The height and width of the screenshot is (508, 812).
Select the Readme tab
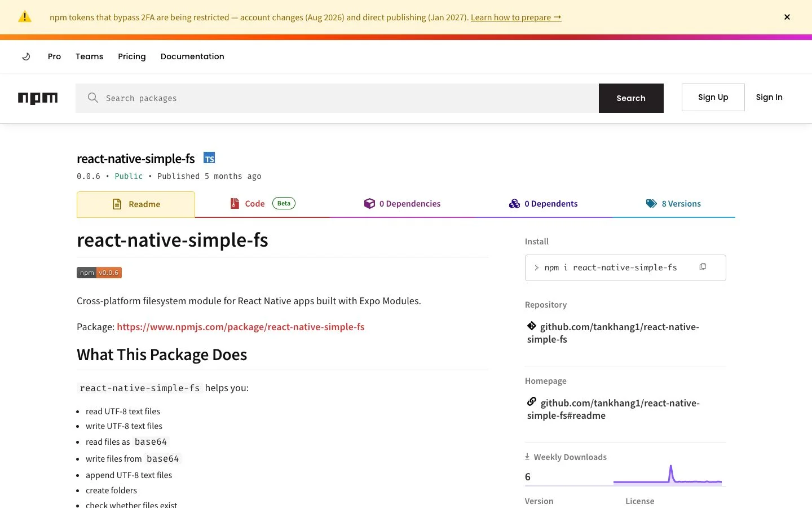pyautogui.click(x=136, y=204)
